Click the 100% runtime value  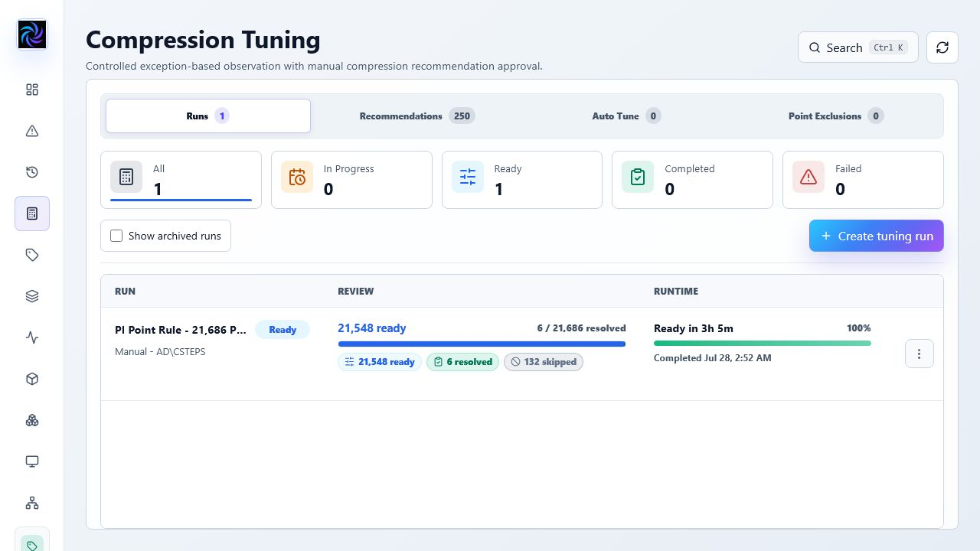click(x=859, y=328)
